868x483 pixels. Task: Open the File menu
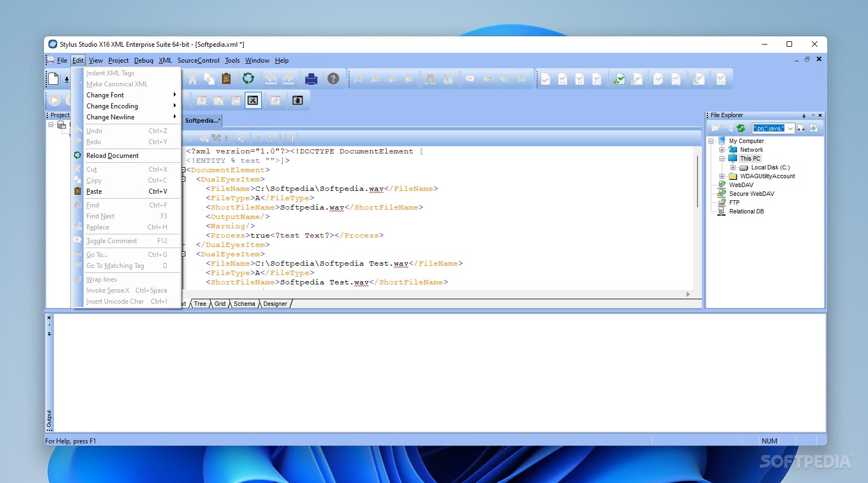coord(62,61)
